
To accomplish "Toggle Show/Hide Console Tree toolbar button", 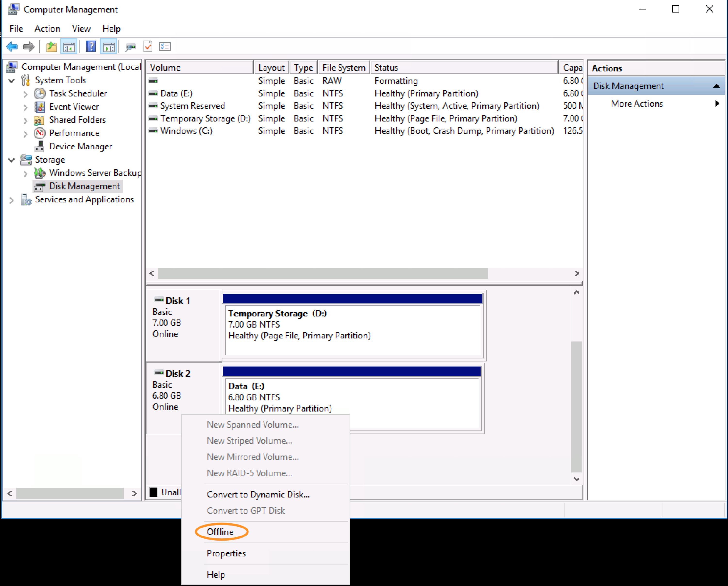I will 69,47.
